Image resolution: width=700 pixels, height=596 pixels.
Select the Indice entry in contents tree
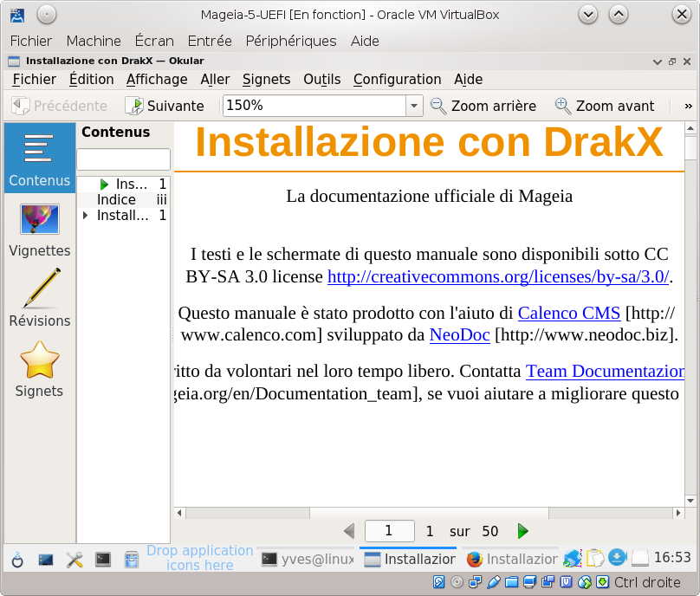pyautogui.click(x=123, y=199)
